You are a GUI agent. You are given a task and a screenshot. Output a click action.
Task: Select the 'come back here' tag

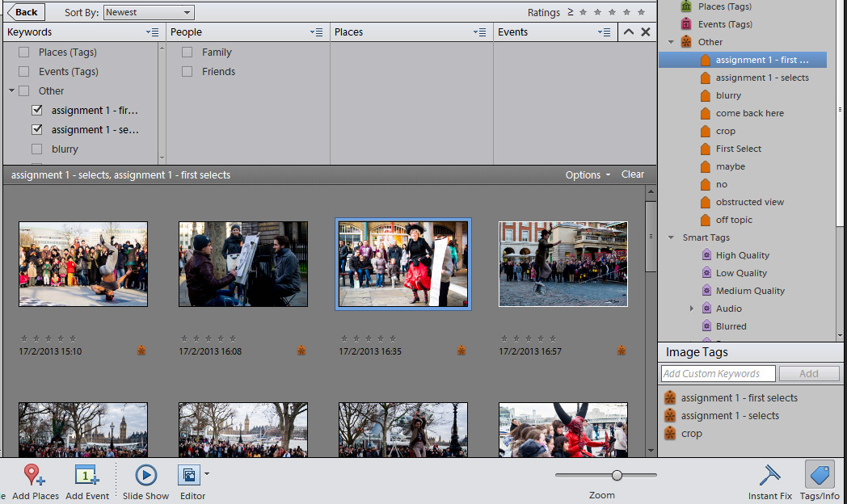click(750, 113)
